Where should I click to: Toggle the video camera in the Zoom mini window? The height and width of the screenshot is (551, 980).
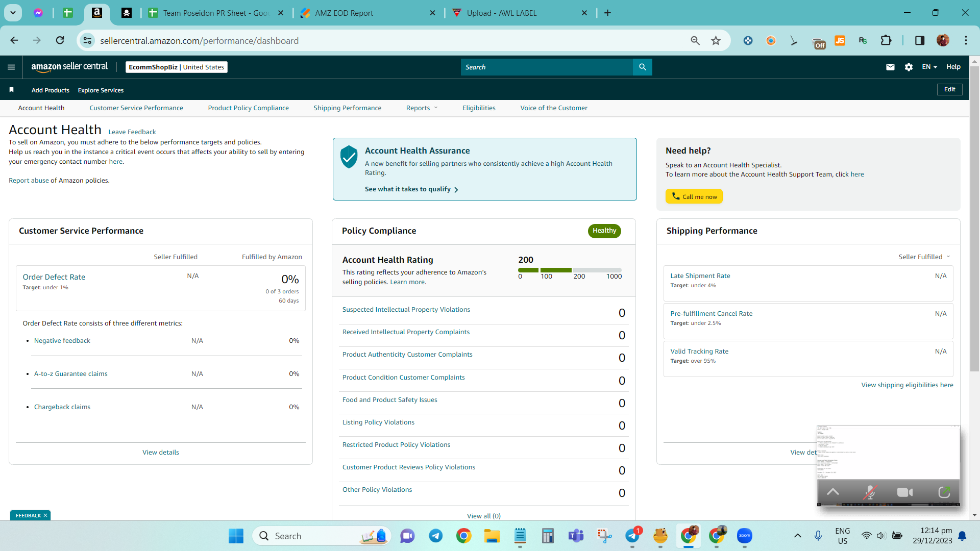905,492
